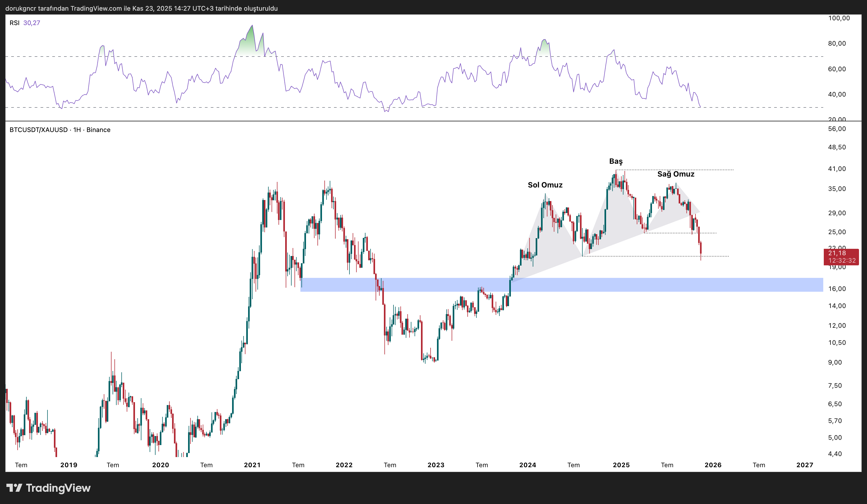Click the 2021 label on time axis
867x504 pixels.
(252, 465)
